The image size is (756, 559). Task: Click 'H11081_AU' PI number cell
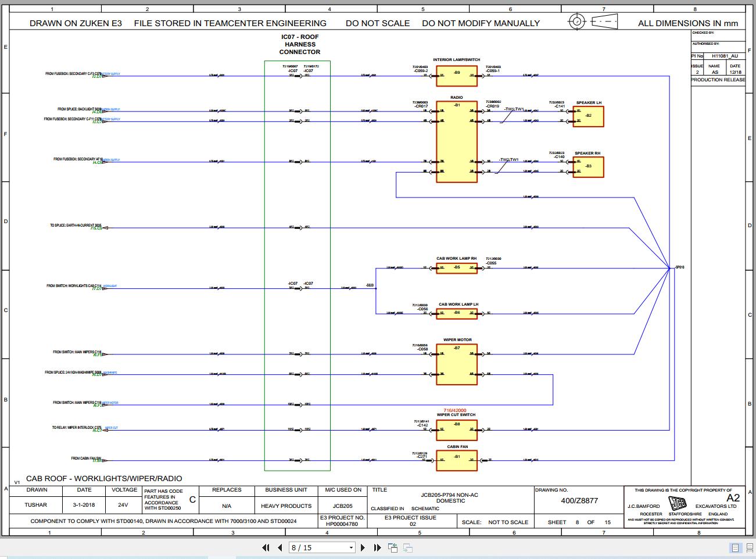pyautogui.click(x=725, y=56)
